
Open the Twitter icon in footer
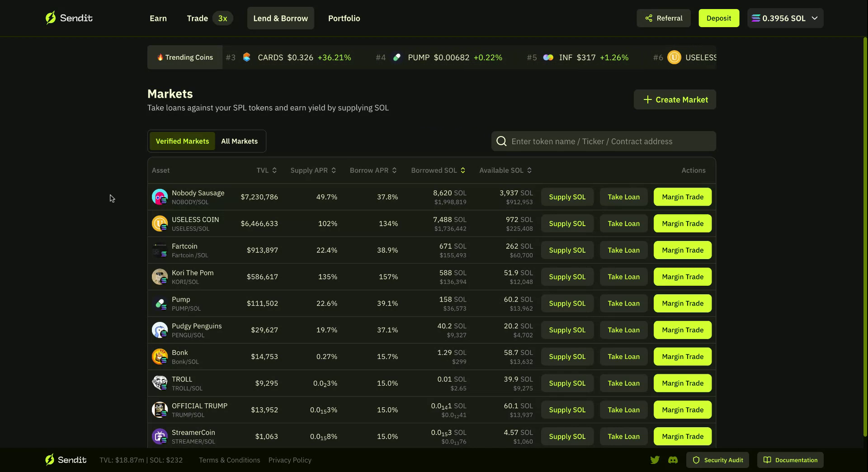coord(655,460)
